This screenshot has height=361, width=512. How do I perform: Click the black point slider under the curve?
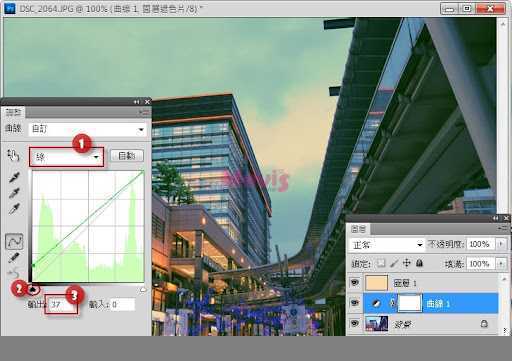tap(33, 290)
